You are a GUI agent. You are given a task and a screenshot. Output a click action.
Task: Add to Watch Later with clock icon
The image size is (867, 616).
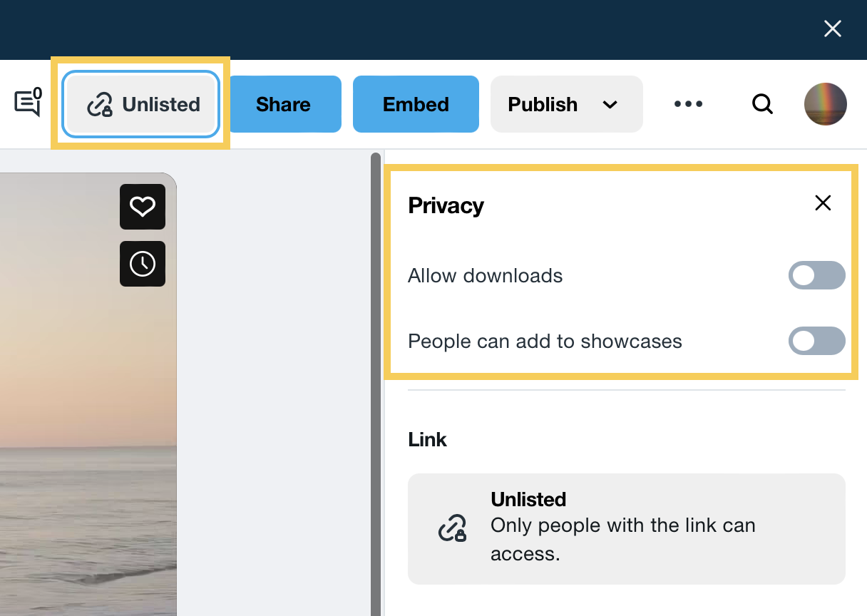coord(143,264)
